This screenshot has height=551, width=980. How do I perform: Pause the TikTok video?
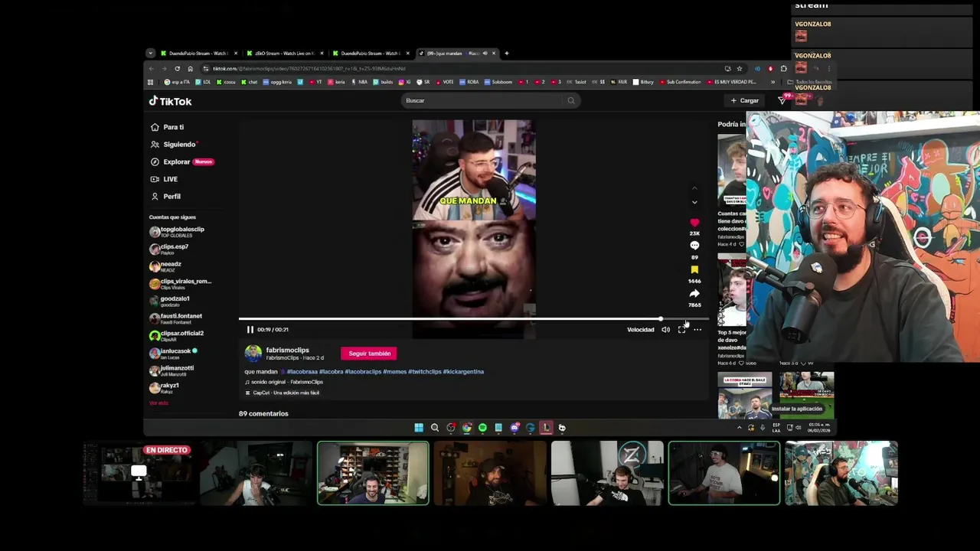[x=250, y=330]
